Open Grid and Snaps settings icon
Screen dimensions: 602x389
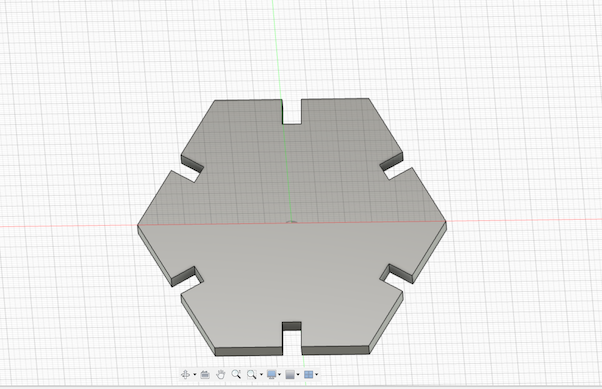[290, 374]
